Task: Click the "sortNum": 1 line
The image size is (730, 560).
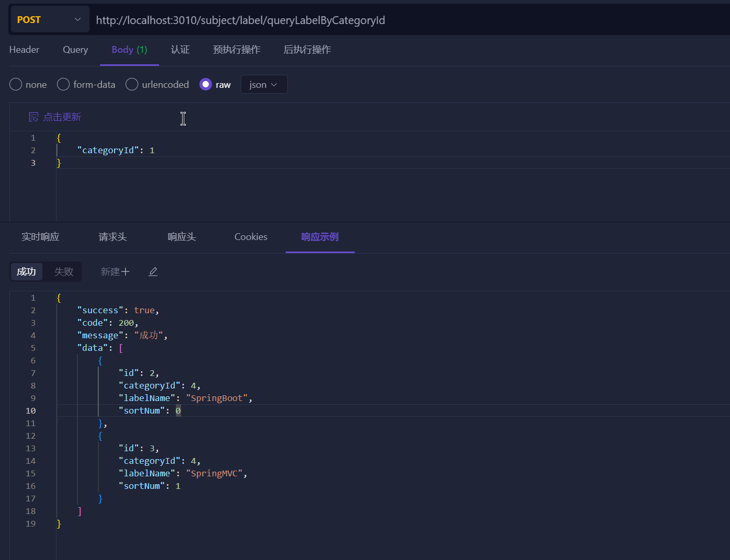Action: click(x=150, y=486)
